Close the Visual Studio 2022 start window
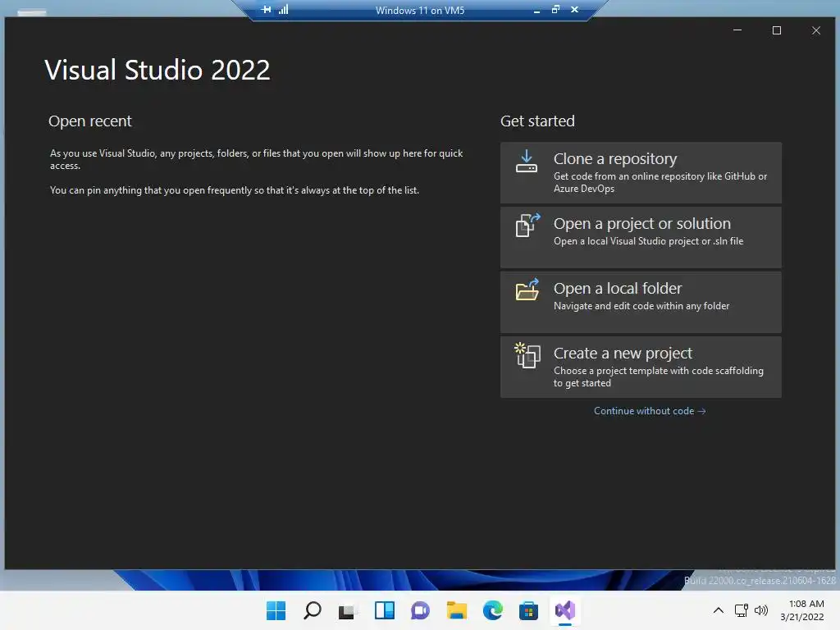The width and height of the screenshot is (840, 630). click(x=816, y=30)
